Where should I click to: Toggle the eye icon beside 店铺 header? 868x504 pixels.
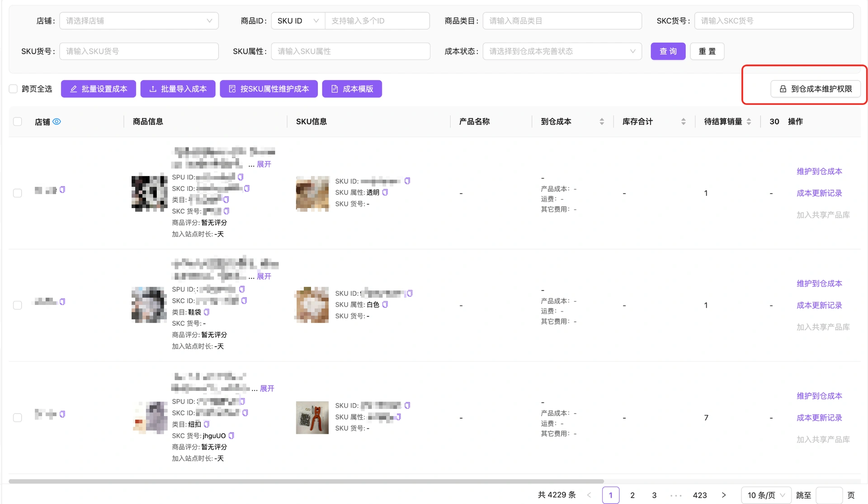pos(57,121)
